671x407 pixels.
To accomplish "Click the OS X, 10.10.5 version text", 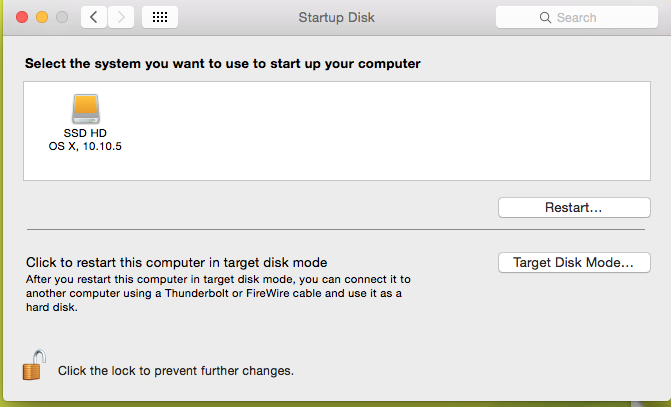I will [x=85, y=146].
